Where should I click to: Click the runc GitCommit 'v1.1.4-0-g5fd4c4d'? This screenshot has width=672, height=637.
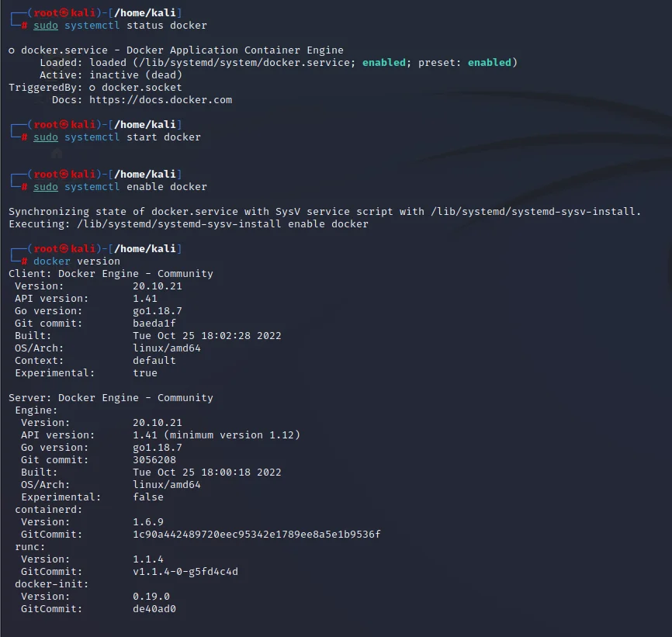click(185, 571)
